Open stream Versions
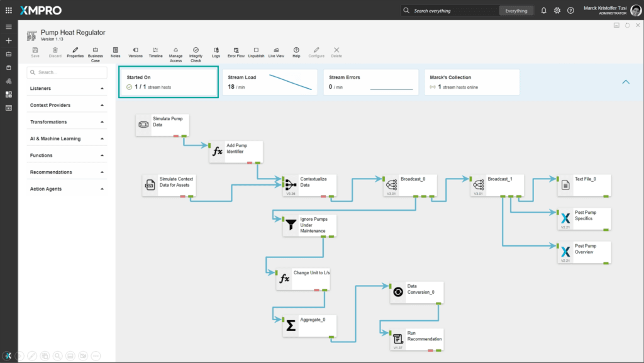 [x=135, y=50]
